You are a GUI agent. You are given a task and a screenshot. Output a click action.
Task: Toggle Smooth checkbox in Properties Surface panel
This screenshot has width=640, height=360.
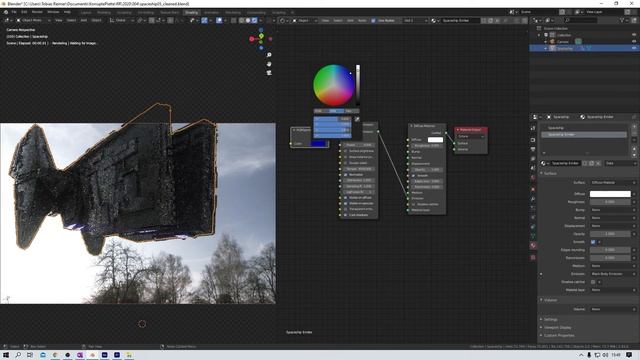tap(593, 242)
